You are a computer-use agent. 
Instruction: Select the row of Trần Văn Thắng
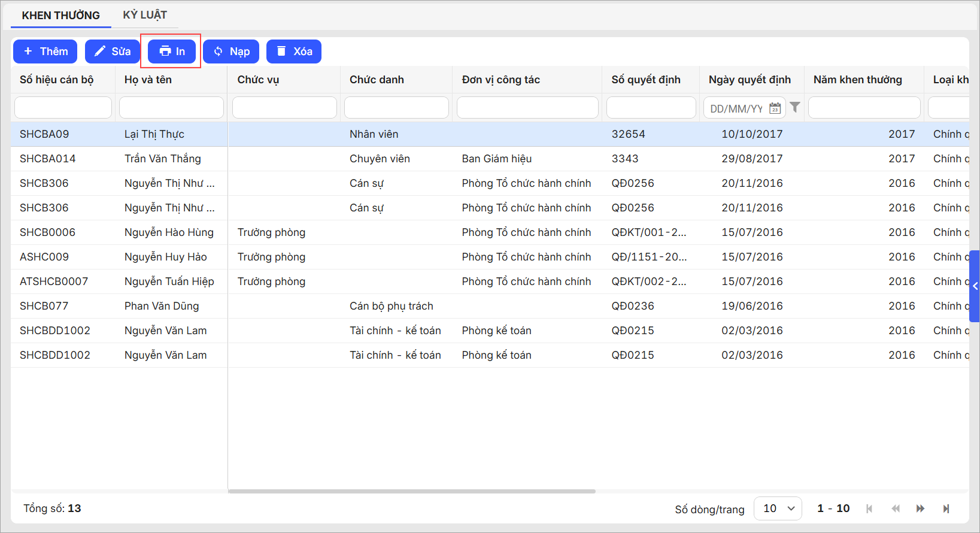coord(163,159)
